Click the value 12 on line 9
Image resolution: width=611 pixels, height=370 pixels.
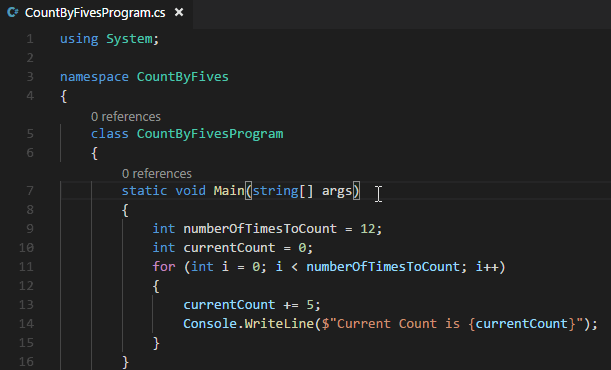coord(367,229)
